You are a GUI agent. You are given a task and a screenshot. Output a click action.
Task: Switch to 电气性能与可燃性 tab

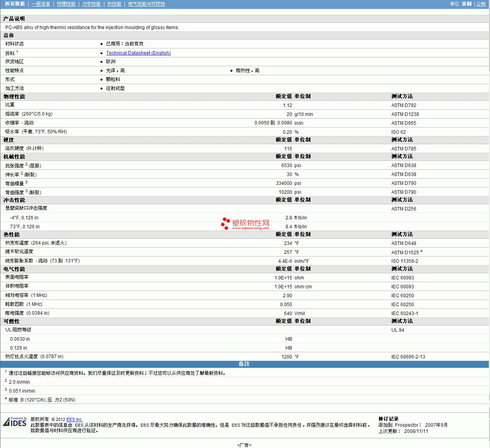(147, 4)
